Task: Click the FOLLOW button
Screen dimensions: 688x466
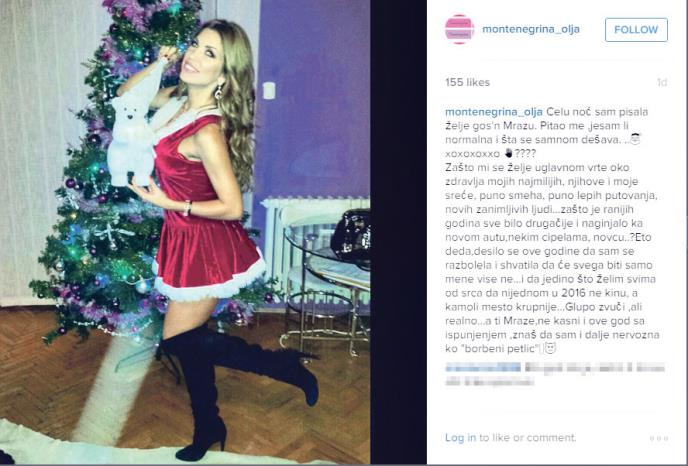Action: tap(636, 30)
